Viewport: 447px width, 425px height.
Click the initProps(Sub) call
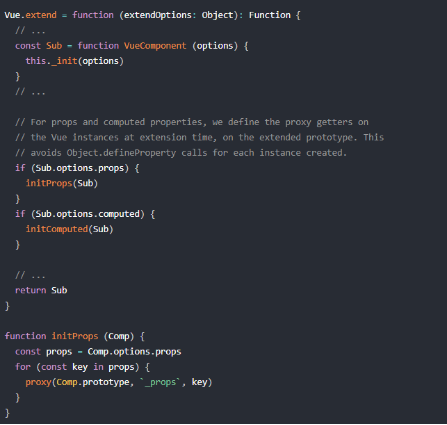62,183
